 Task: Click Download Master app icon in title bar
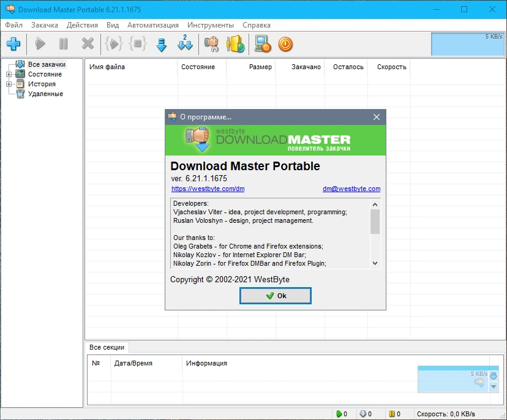point(10,9)
